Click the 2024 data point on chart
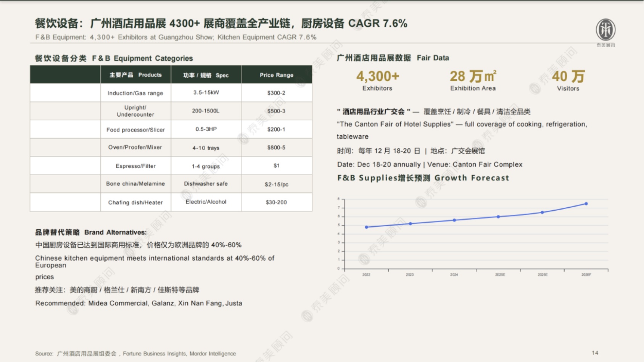 pyautogui.click(x=454, y=220)
